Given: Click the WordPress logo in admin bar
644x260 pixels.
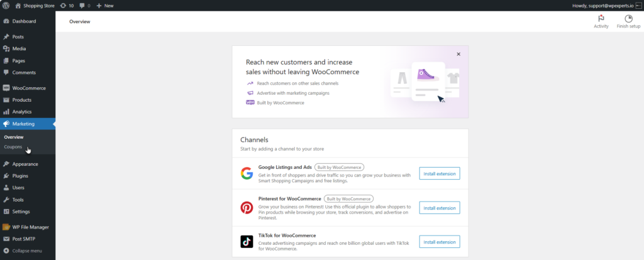Looking at the screenshot, I should pos(6,6).
